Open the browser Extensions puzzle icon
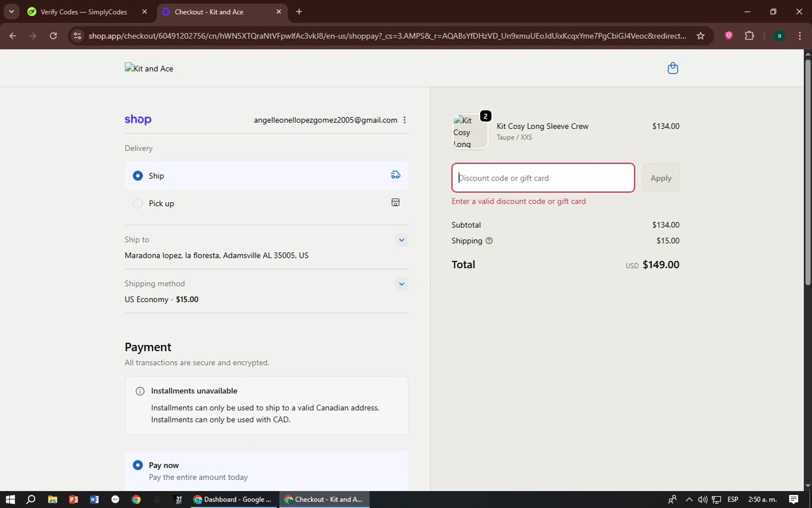The height and width of the screenshot is (508, 812). (x=749, y=36)
